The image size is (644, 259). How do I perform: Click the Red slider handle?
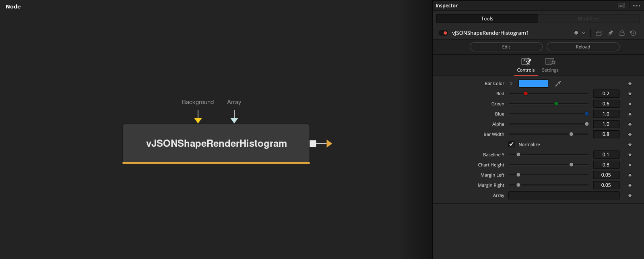click(526, 93)
